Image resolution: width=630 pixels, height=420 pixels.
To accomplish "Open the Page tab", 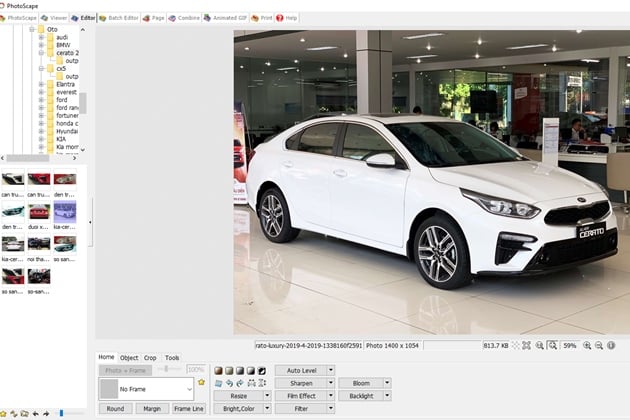I will click(153, 18).
